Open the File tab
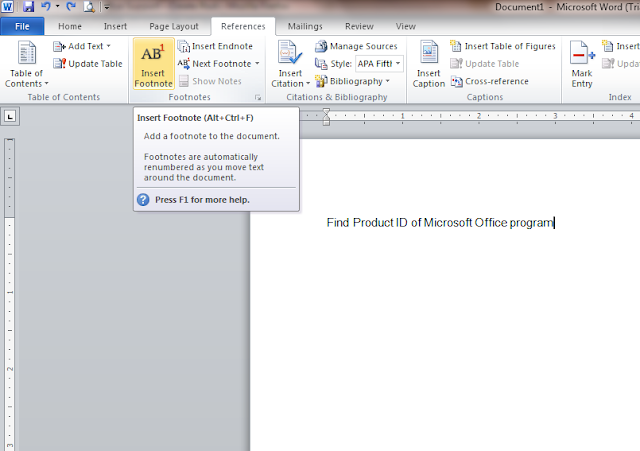Screen dimensions: 640x451 coord(22,26)
